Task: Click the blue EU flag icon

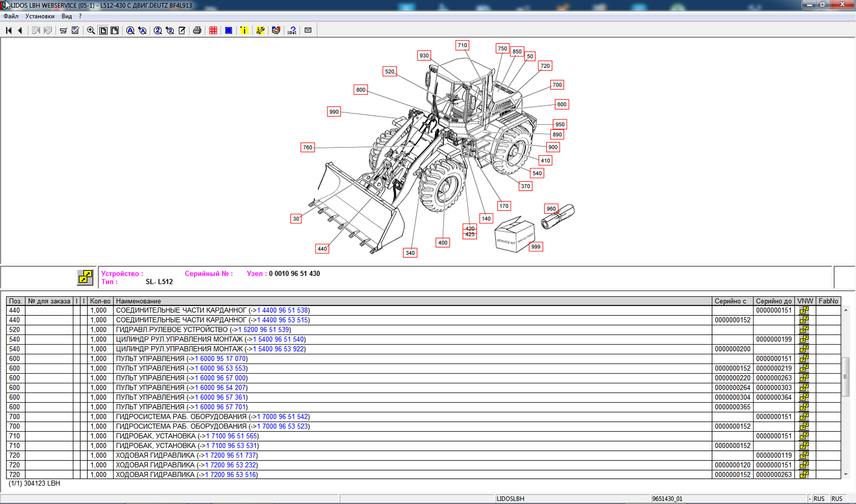Action: [228, 30]
